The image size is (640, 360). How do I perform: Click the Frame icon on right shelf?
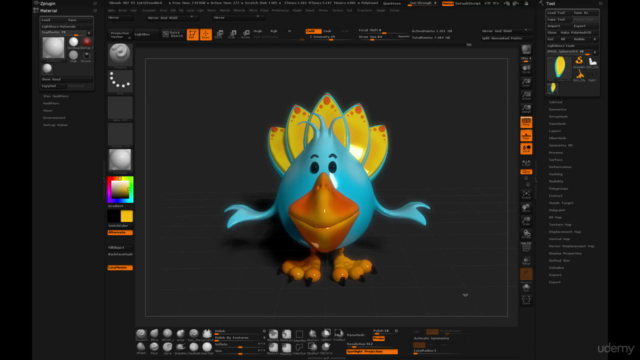click(x=526, y=194)
